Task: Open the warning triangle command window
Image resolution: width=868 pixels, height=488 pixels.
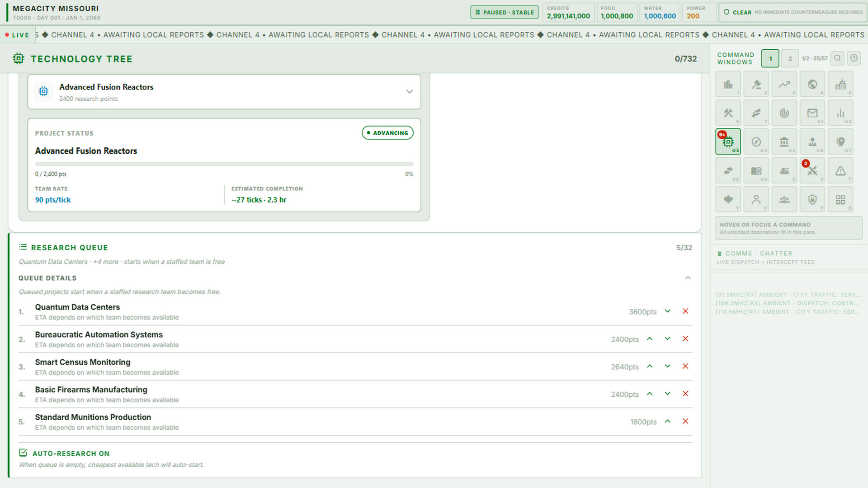Action: pos(840,171)
